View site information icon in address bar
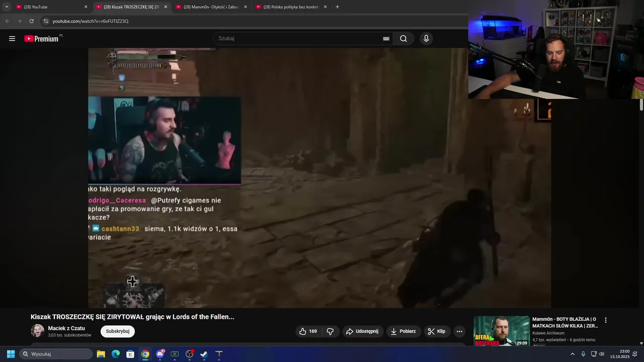 [46, 21]
